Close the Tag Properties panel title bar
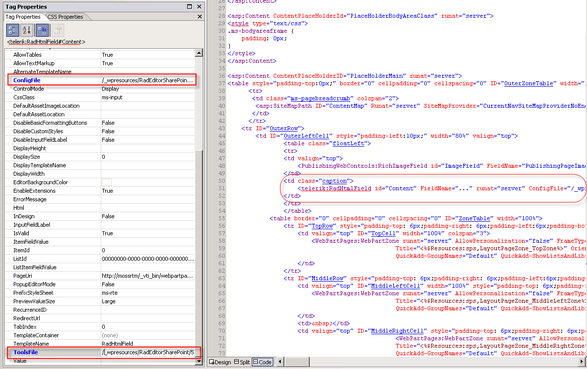This screenshot has height=369, width=587. pos(199,6)
